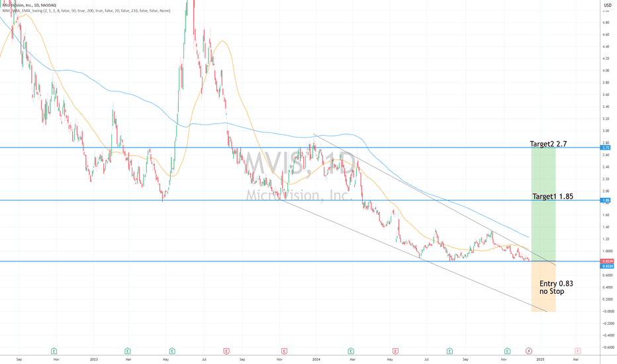
Task: Select the green target zone rectangle
Action: coord(544,205)
